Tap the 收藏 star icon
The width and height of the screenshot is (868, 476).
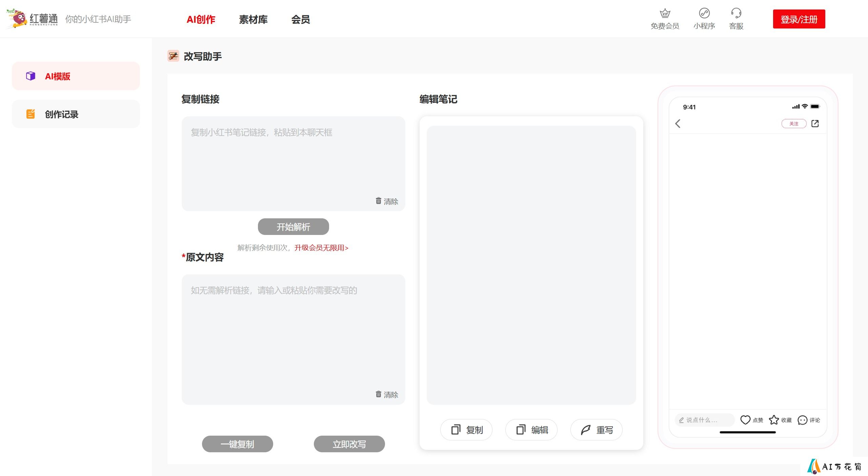(x=774, y=420)
